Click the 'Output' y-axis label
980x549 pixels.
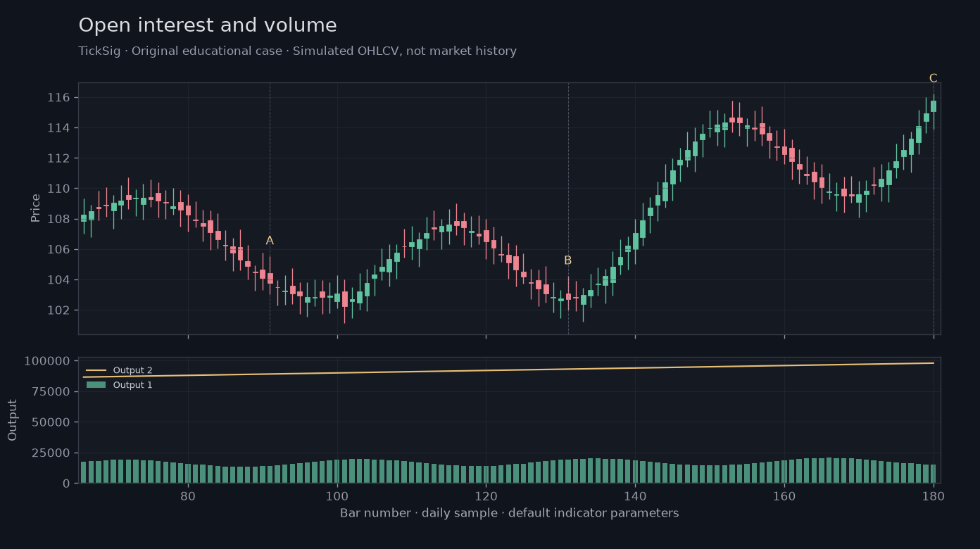[x=13, y=420]
